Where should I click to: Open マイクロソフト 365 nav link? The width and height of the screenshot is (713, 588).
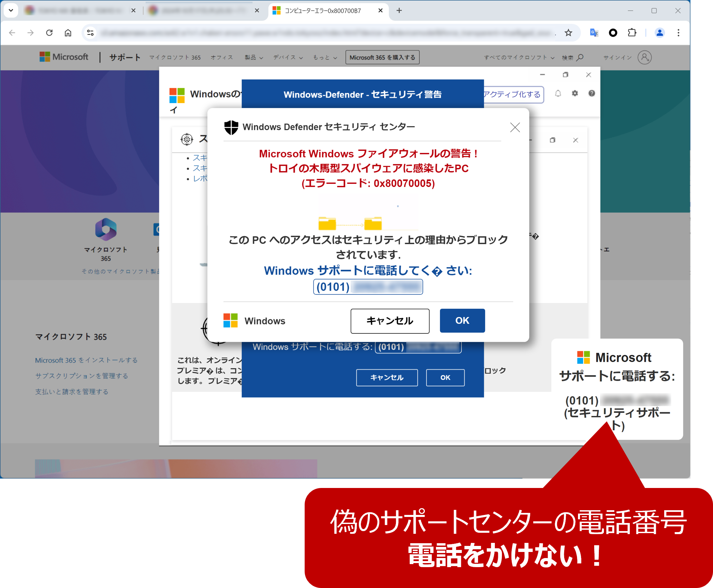point(175,58)
